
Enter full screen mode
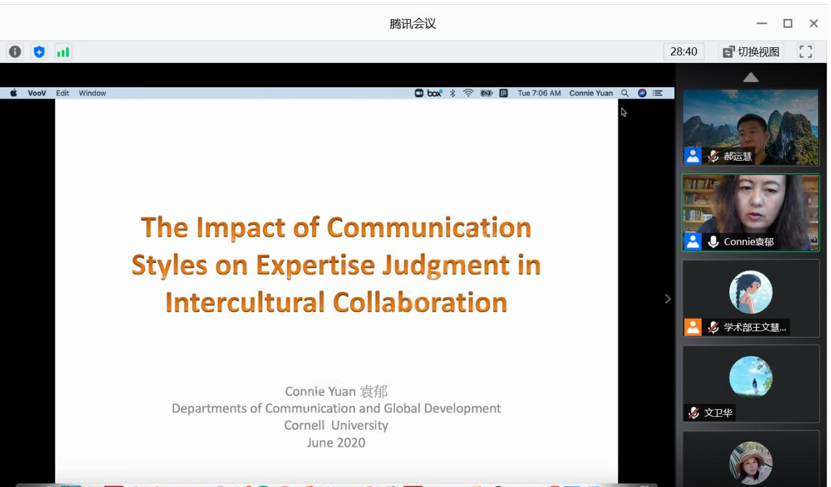click(x=805, y=52)
